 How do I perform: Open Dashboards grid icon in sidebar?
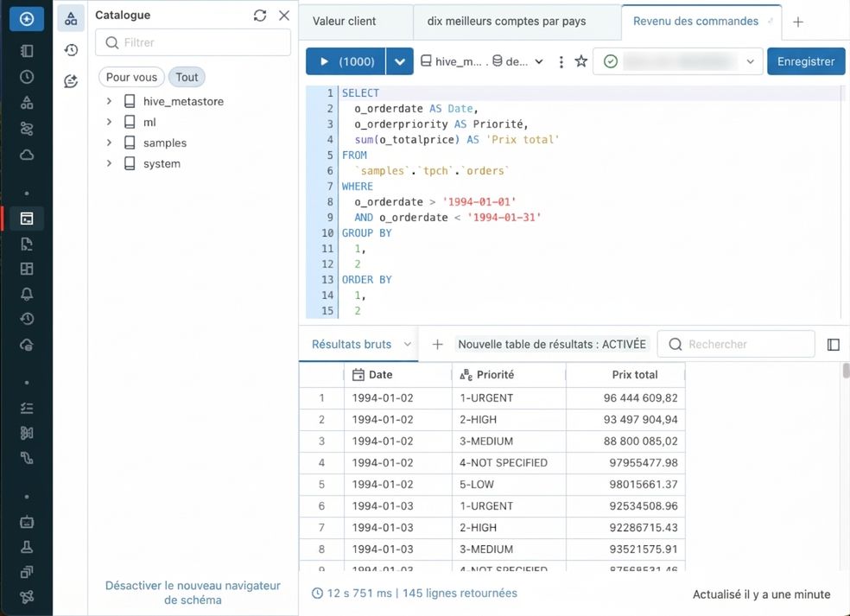pyautogui.click(x=27, y=269)
